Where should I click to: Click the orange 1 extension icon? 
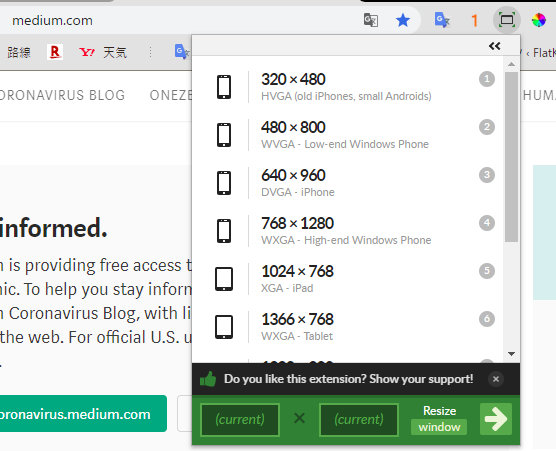click(474, 21)
